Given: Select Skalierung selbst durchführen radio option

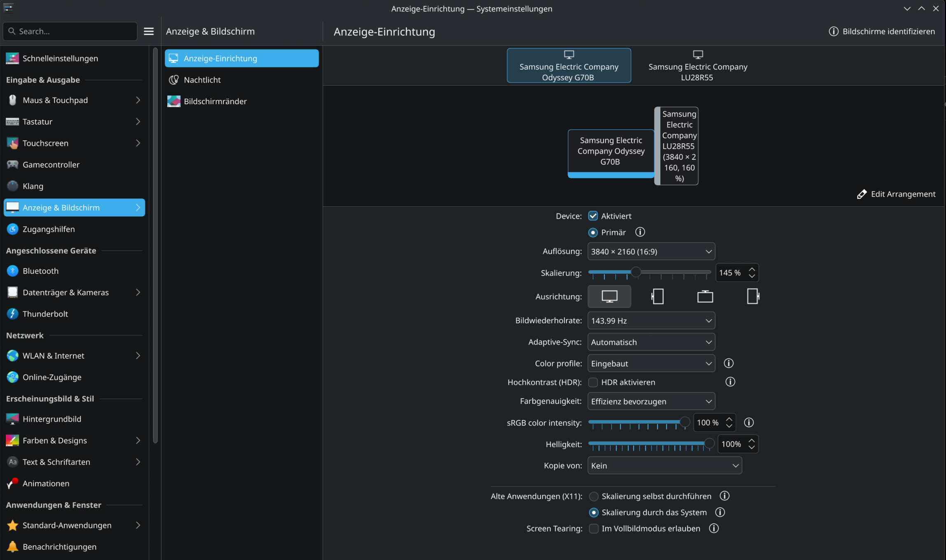Looking at the screenshot, I should 593,496.
